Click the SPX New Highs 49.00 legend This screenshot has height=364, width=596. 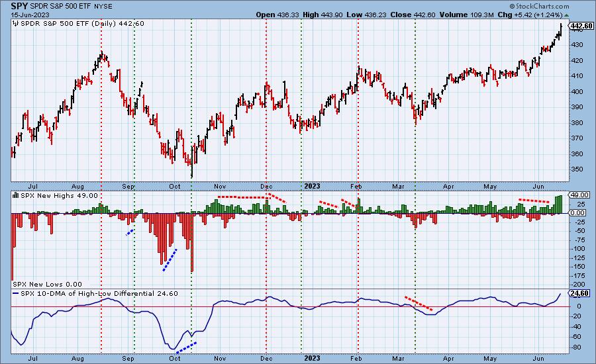(59, 196)
